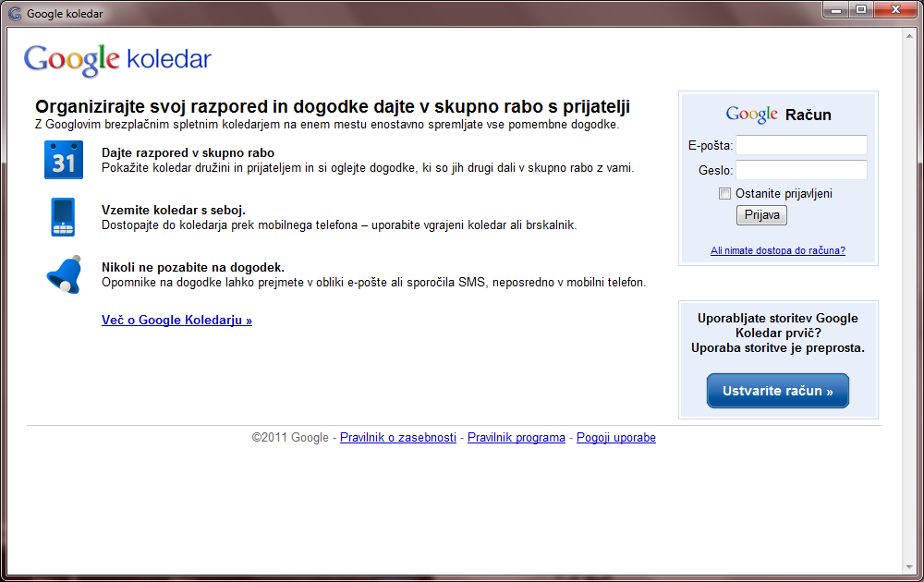924x582 pixels.
Task: Click the app icon in the title bar
Action: coord(15,14)
